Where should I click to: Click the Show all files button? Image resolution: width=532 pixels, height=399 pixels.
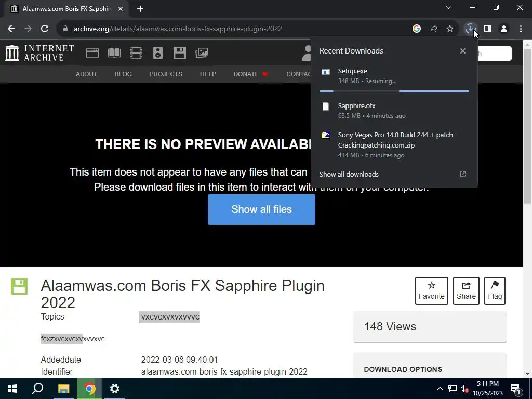(262, 209)
